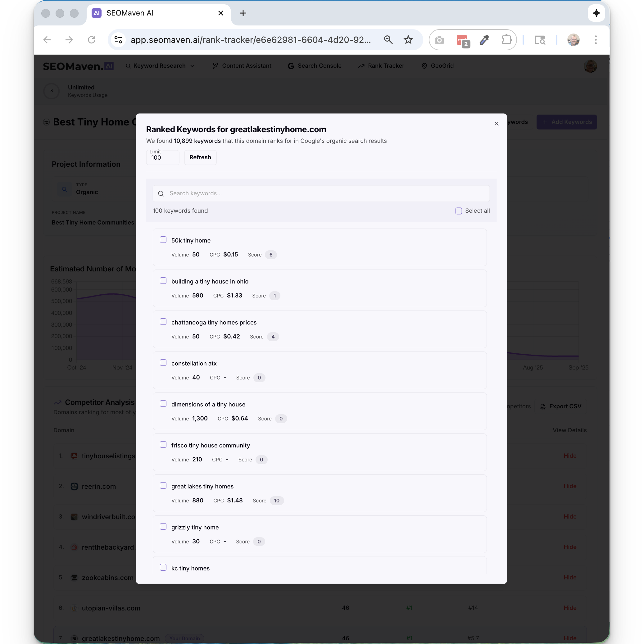644x644 pixels.
Task: Click the Limit value field
Action: click(162, 158)
